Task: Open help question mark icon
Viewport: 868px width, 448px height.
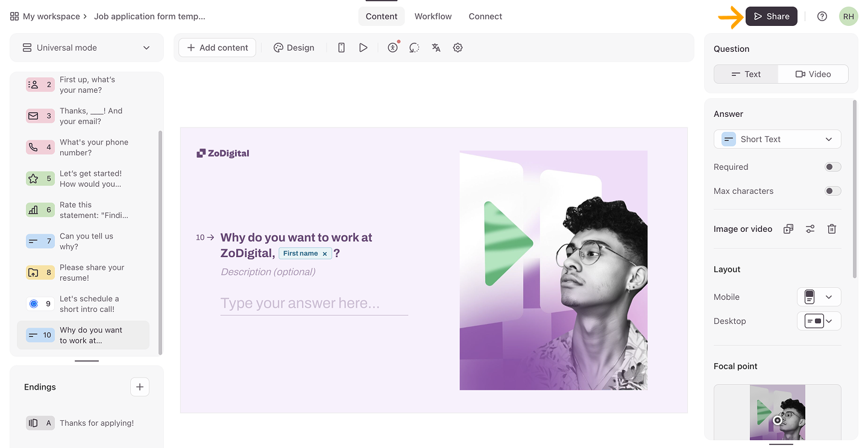Action: click(x=822, y=16)
